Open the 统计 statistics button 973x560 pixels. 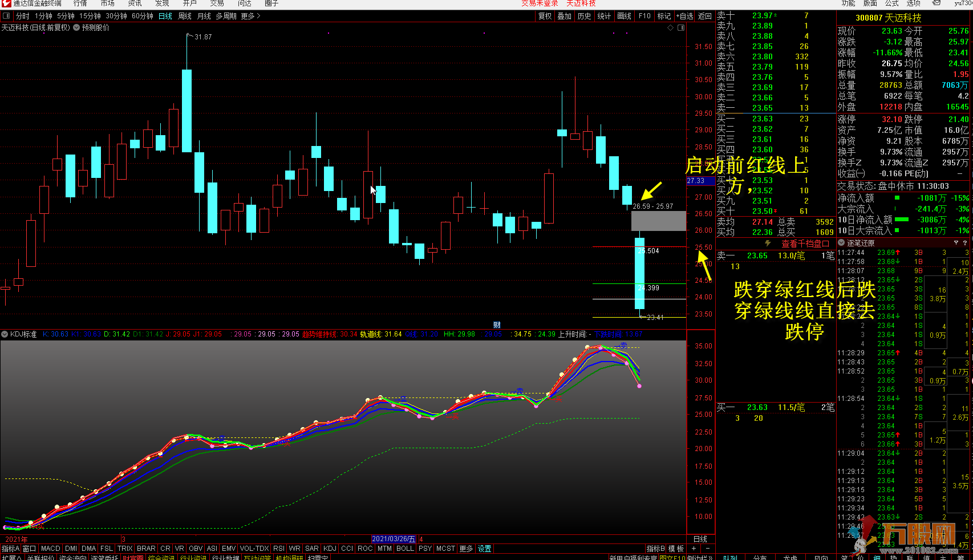coord(604,16)
